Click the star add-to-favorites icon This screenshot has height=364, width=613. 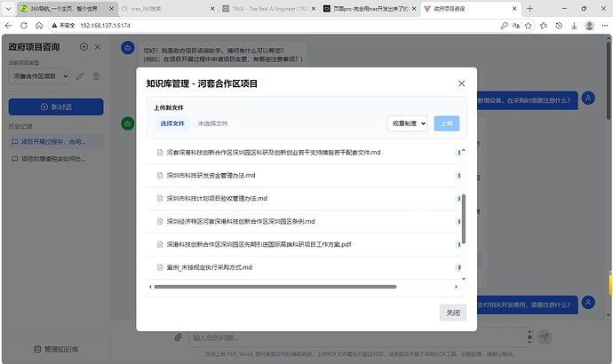(x=529, y=26)
